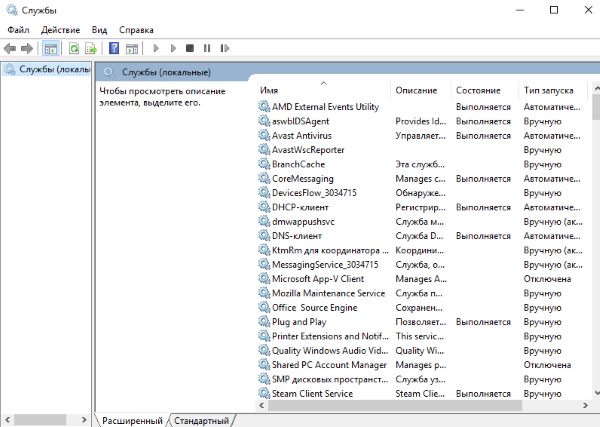
Task: Toggle the console tree pane icon
Action: tap(51, 49)
